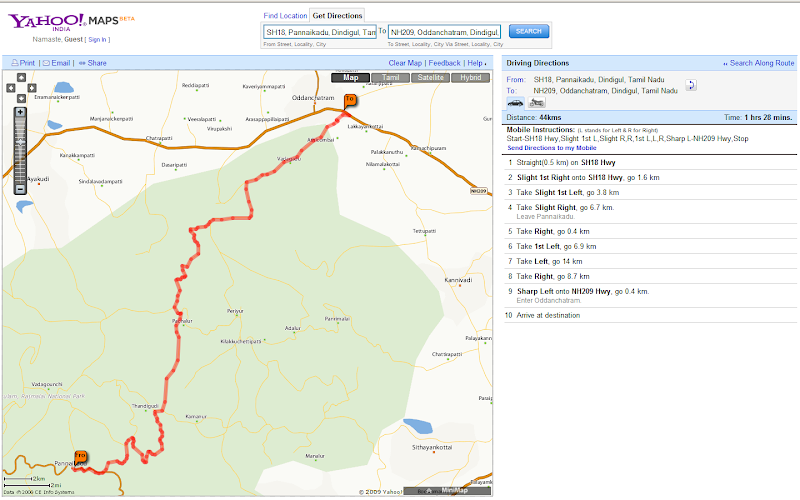Select step 9 Sharp Left onto NH209

tap(650, 295)
